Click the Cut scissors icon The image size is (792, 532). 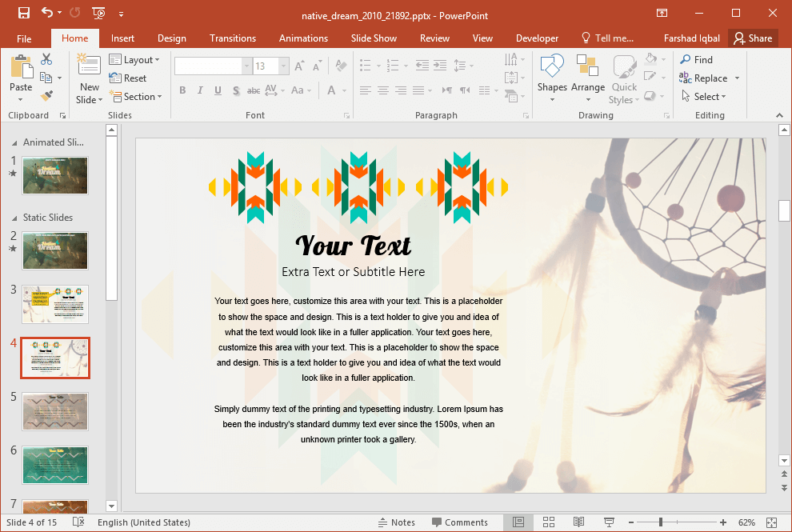tap(46, 59)
